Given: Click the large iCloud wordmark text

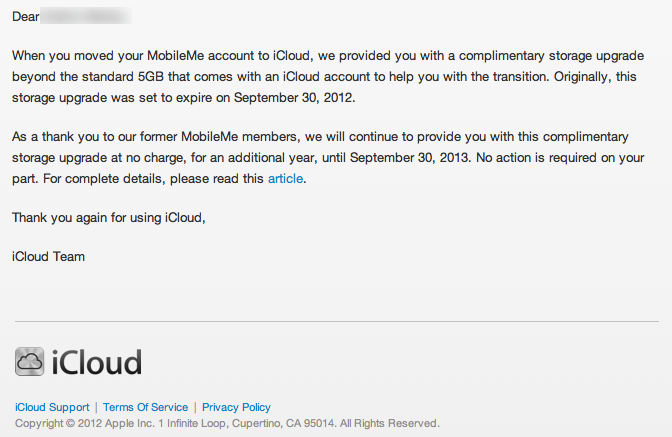Looking at the screenshot, I should tap(97, 362).
